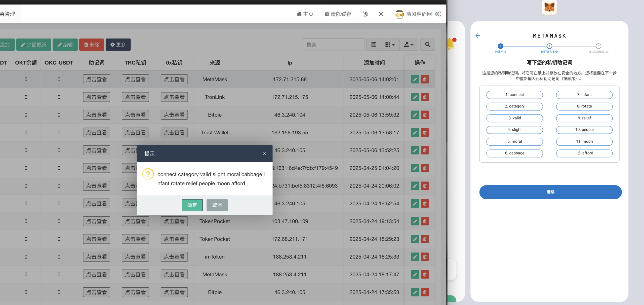The width and height of the screenshot is (644, 305).
Task: Click 主页 in top navigation
Action: click(305, 14)
